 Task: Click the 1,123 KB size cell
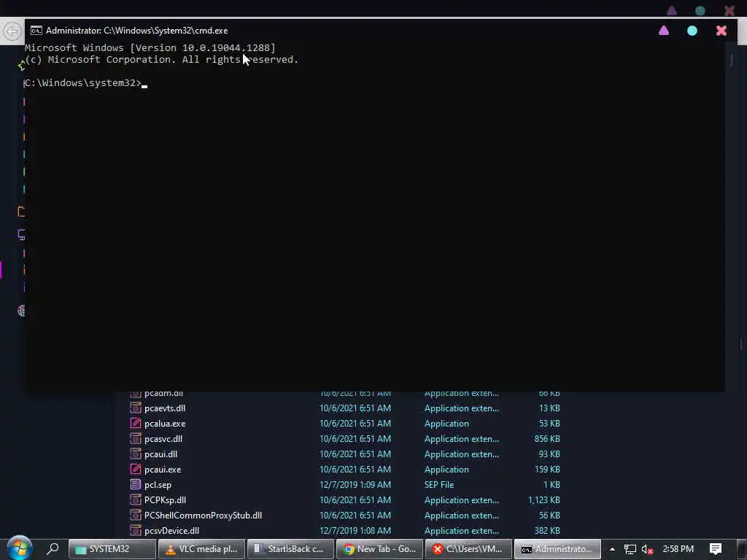544,500
